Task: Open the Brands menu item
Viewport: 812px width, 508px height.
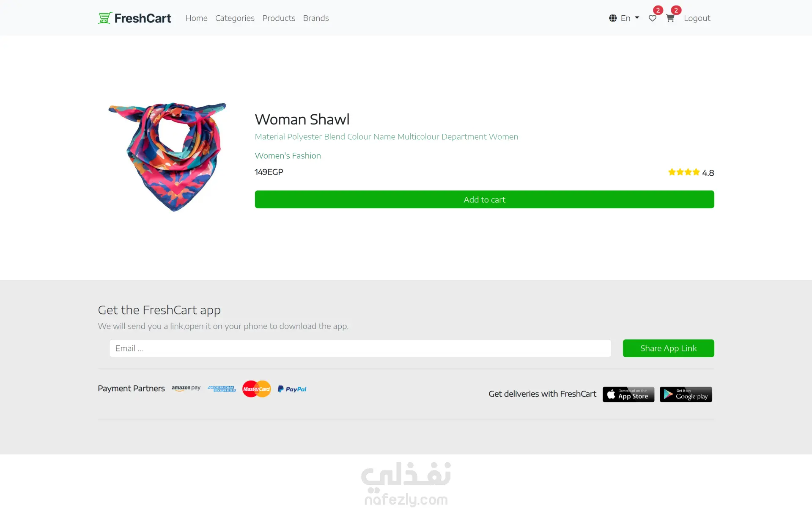Action: point(316,18)
